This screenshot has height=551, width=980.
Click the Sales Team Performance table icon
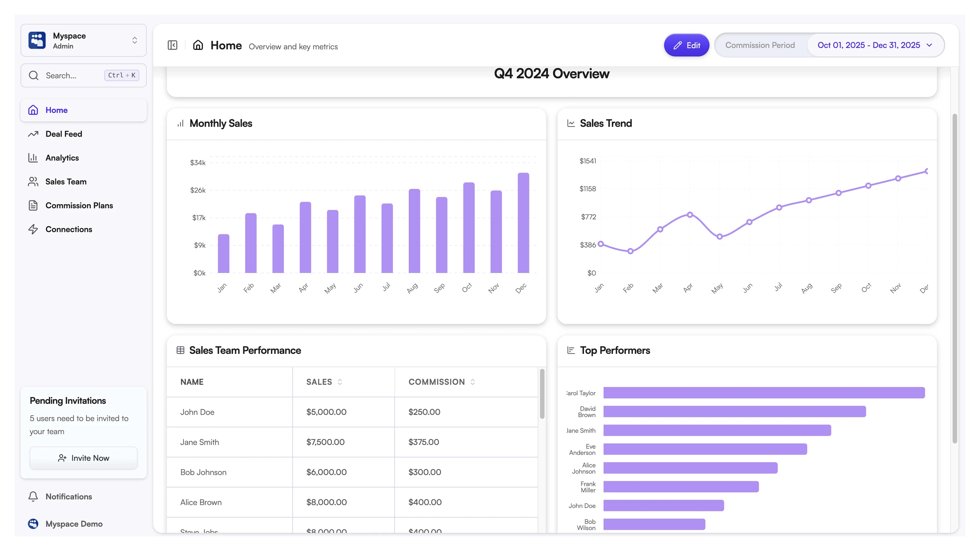click(180, 350)
